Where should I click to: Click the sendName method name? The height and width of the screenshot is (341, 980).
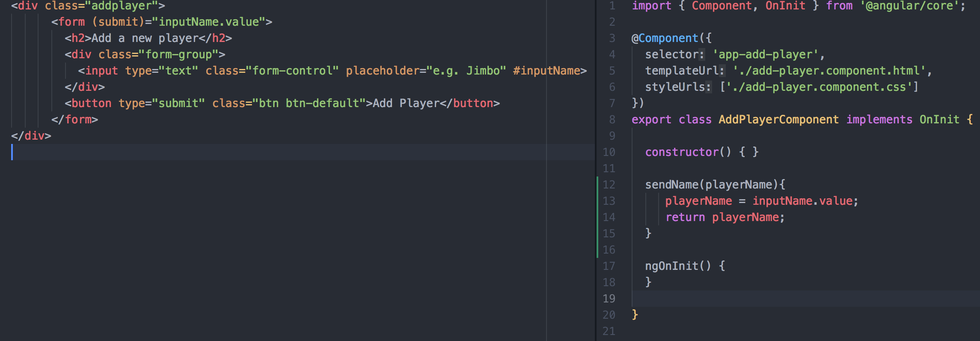coord(671,185)
